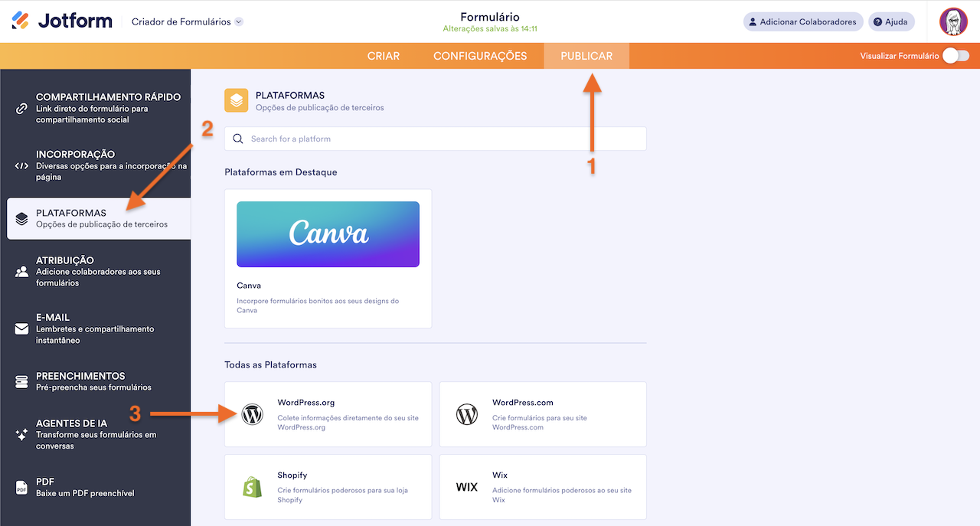Select the Shopify bag icon
Image resolution: width=980 pixels, height=526 pixels.
point(253,486)
